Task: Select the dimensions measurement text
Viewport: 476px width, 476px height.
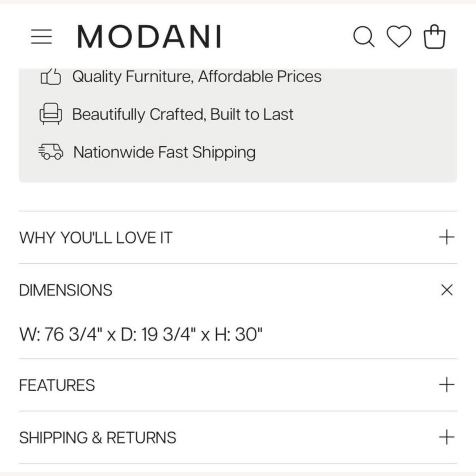Action: 141,333
